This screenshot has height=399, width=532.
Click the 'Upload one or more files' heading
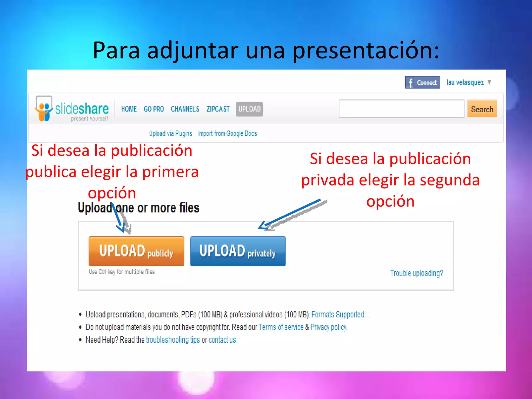click(x=138, y=208)
